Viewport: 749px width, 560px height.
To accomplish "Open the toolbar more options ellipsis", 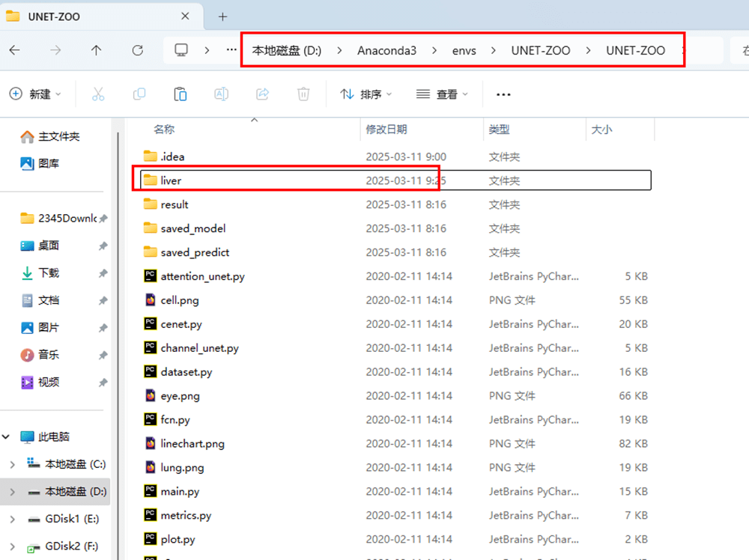I will click(503, 94).
